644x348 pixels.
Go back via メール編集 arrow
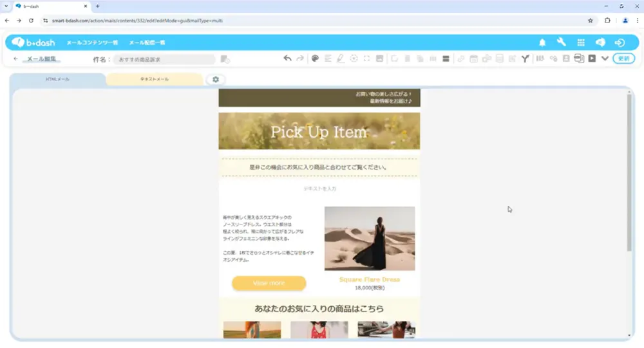pyautogui.click(x=15, y=59)
